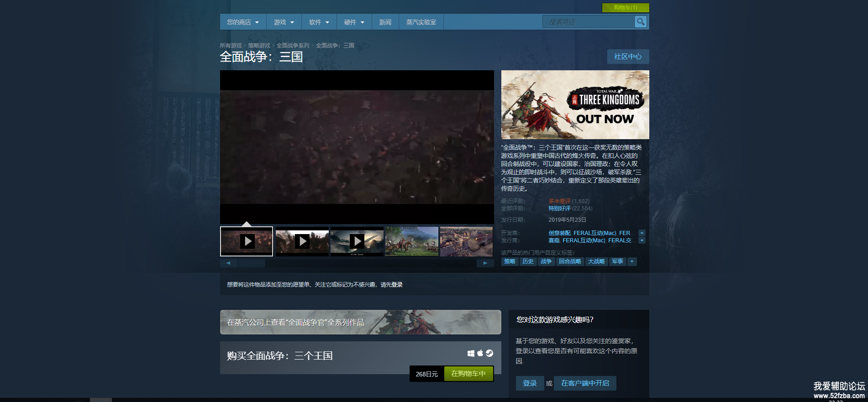Click the Windows platform icon
The image size is (868, 402).
[x=471, y=353]
